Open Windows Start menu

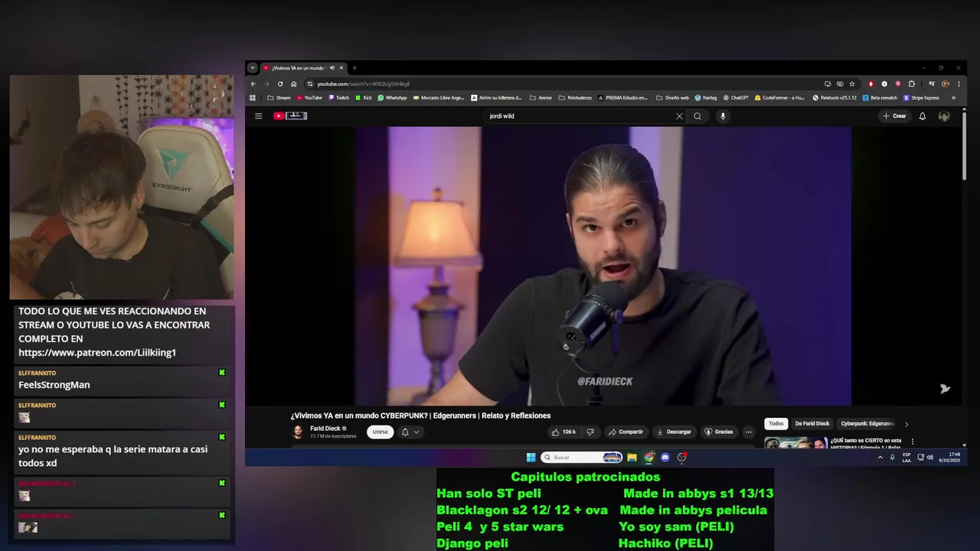(x=531, y=458)
